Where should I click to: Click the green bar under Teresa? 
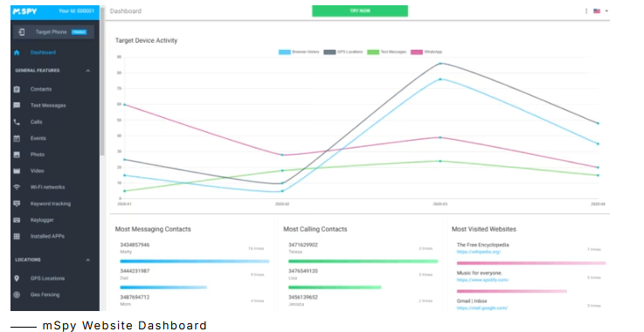click(x=364, y=261)
